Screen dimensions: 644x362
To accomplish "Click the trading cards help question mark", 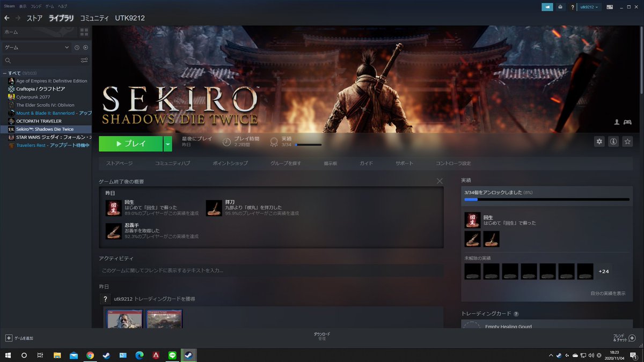I will pos(516,314).
